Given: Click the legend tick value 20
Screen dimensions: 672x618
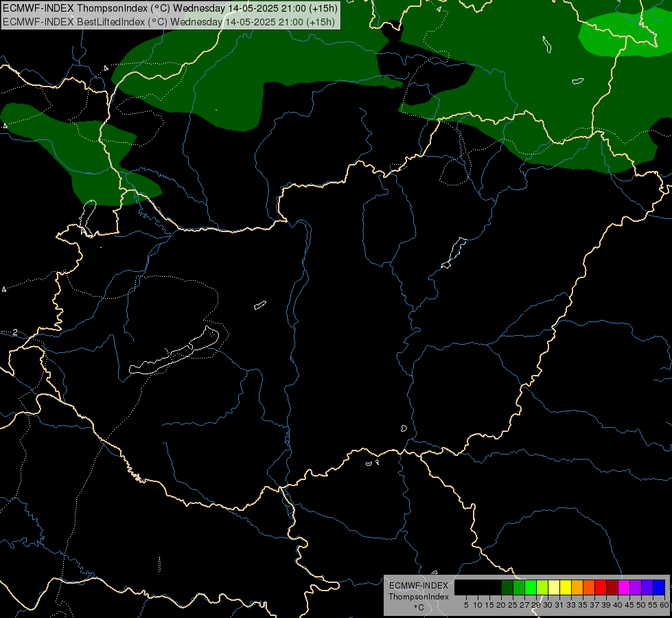Looking at the screenshot, I should tap(501, 605).
